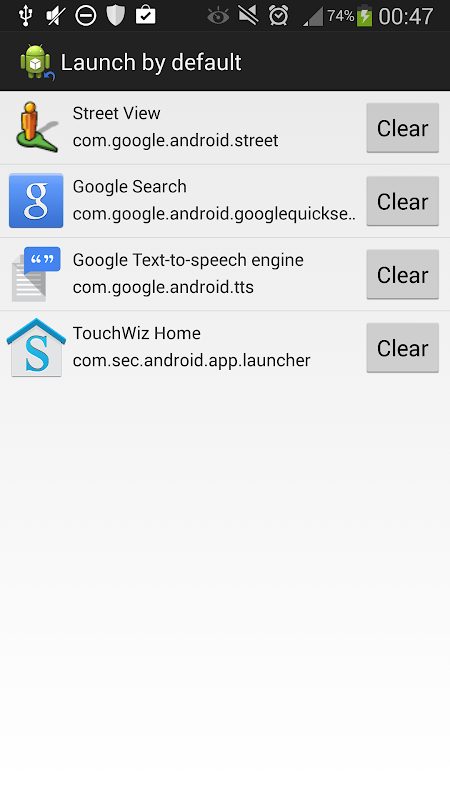Screen dimensions: 450x800
Task: Tap the smart stay eye icon
Action: click(x=218, y=16)
